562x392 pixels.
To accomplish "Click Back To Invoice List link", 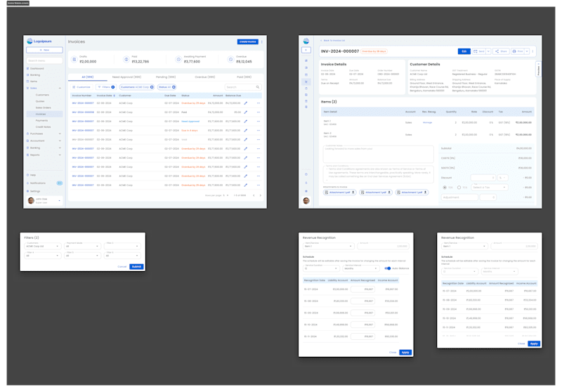I will click(332, 41).
